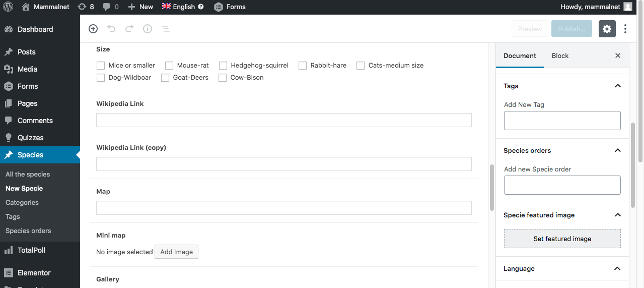Tick the Cow-Bison checkbox
This screenshot has width=644, height=288.
click(x=223, y=78)
